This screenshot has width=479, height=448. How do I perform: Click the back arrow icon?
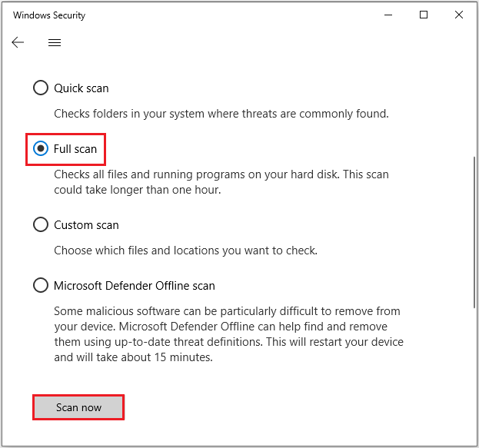(18, 43)
